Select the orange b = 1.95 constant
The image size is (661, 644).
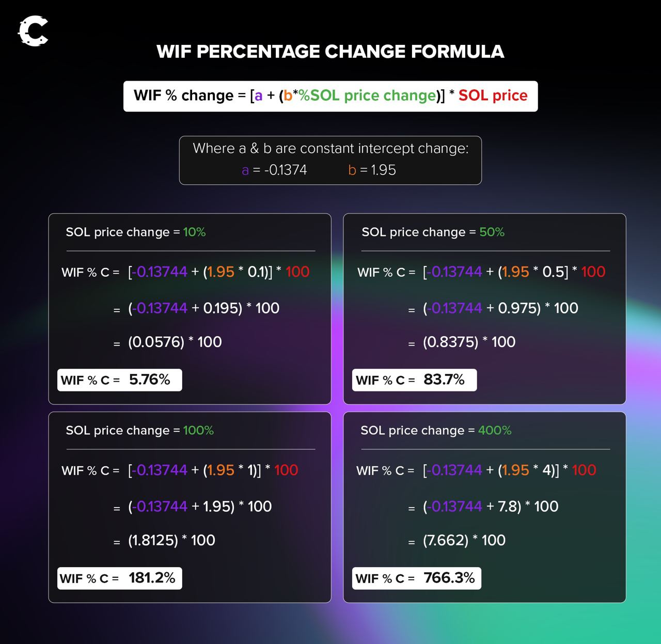[x=372, y=170]
